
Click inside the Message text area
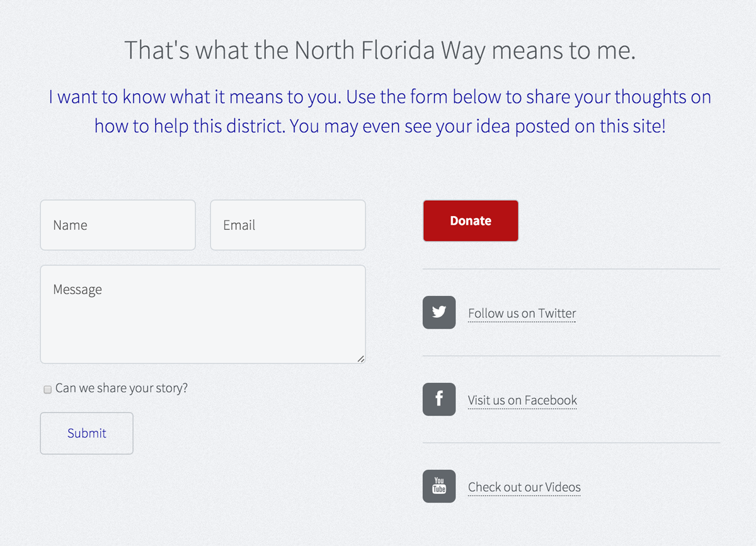[203, 314]
